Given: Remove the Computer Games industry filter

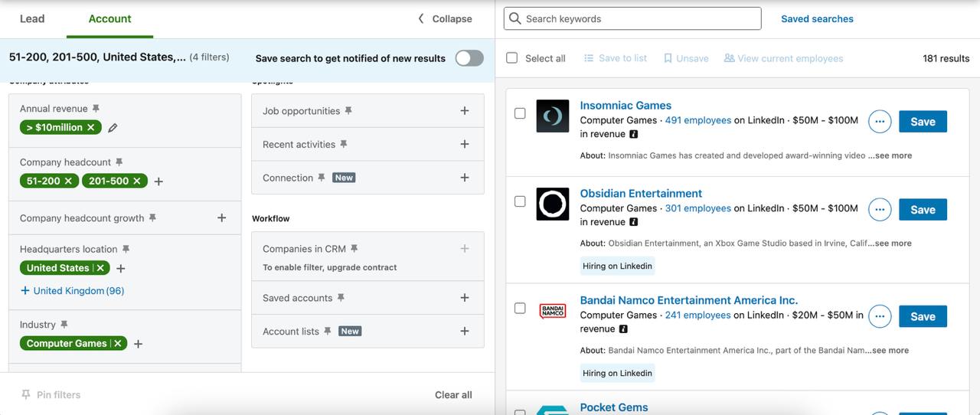Looking at the screenshot, I should tap(118, 344).
